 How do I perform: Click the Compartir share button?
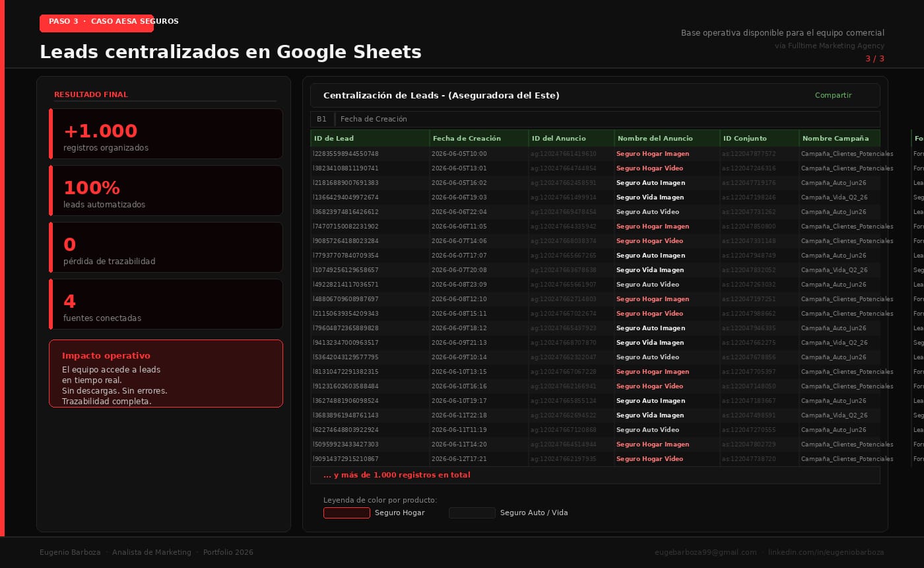coord(833,96)
